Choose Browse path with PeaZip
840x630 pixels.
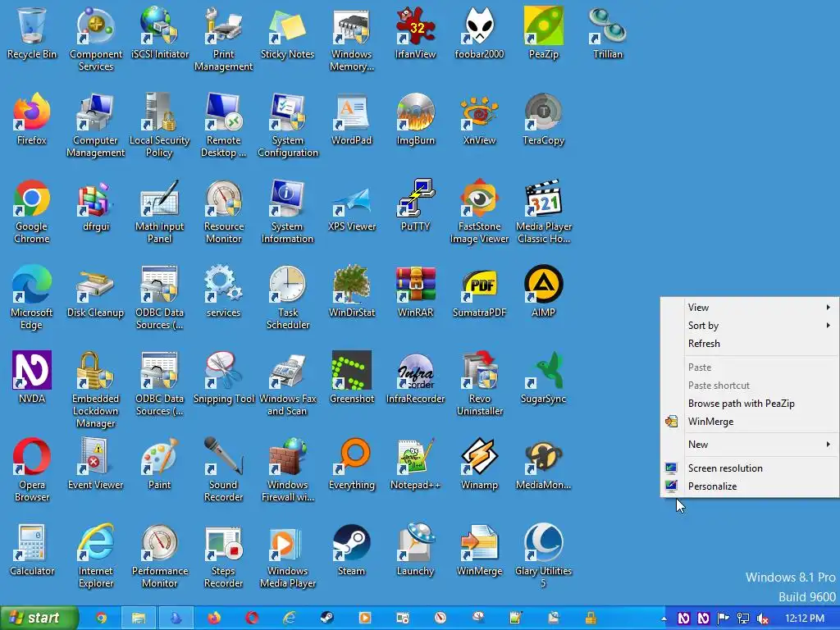click(x=750, y=404)
